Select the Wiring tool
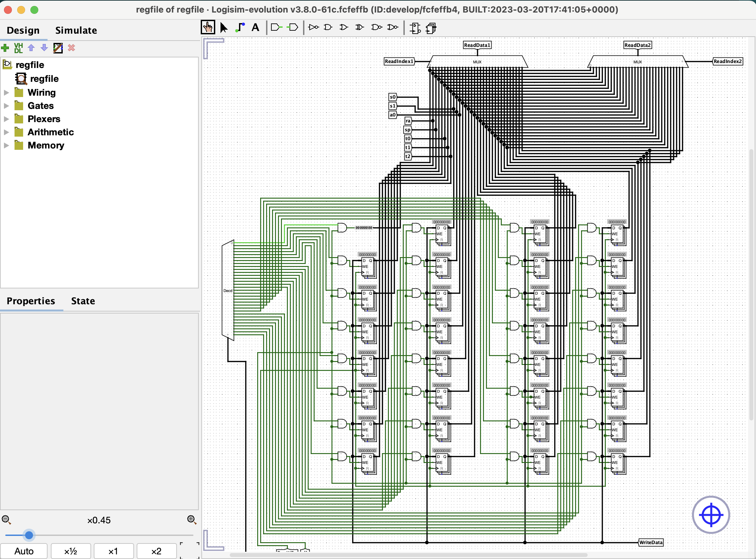 click(x=240, y=27)
